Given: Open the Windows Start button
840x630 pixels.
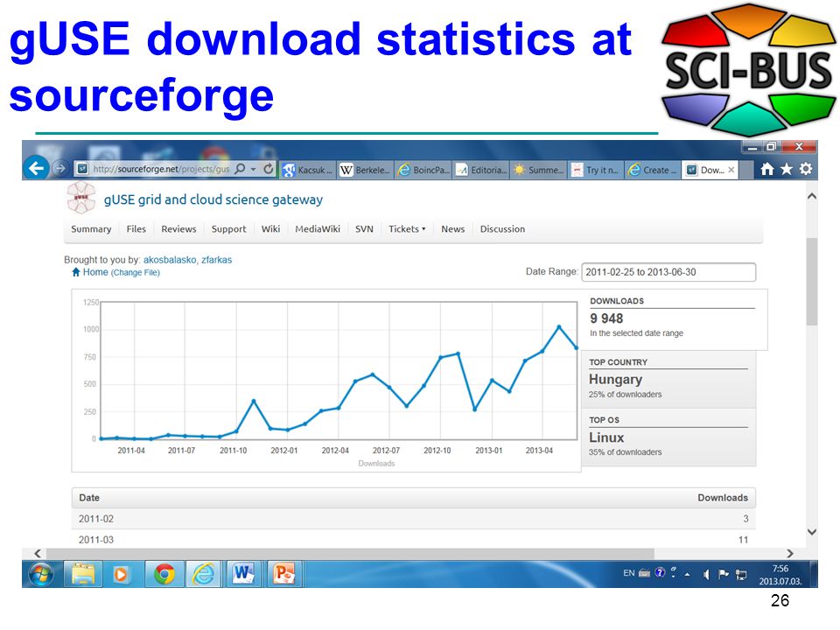Looking at the screenshot, I should [41, 574].
